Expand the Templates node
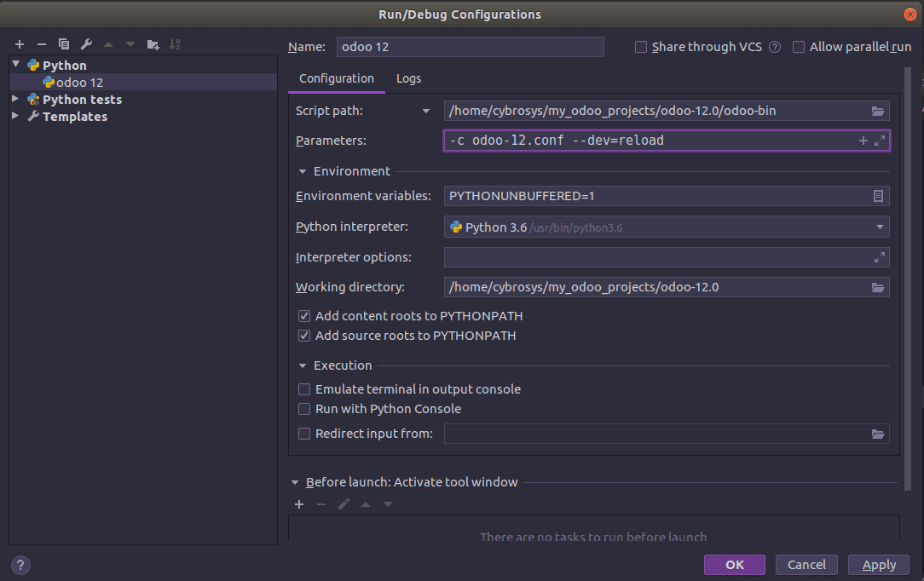This screenshot has height=581, width=924. pyautogui.click(x=15, y=116)
